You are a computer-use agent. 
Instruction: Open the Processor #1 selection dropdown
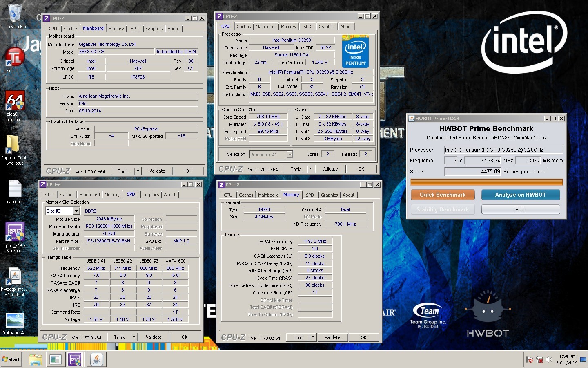(x=290, y=155)
